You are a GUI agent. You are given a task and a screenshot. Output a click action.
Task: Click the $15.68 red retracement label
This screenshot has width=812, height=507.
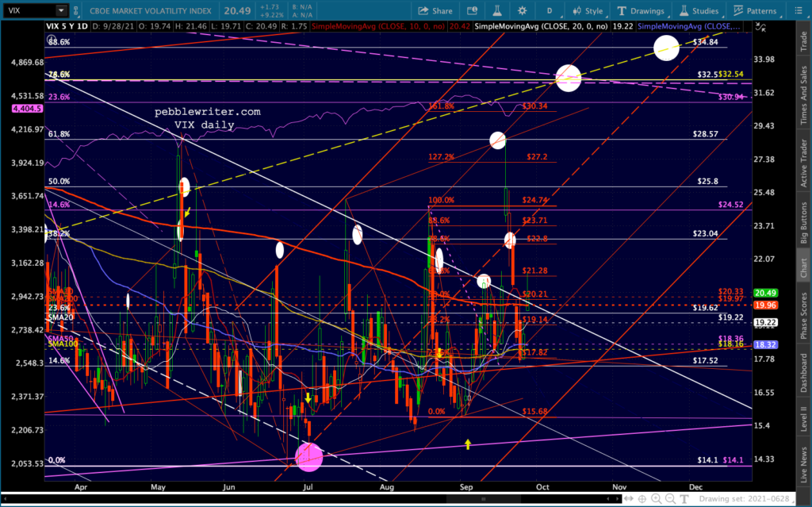[x=534, y=411]
